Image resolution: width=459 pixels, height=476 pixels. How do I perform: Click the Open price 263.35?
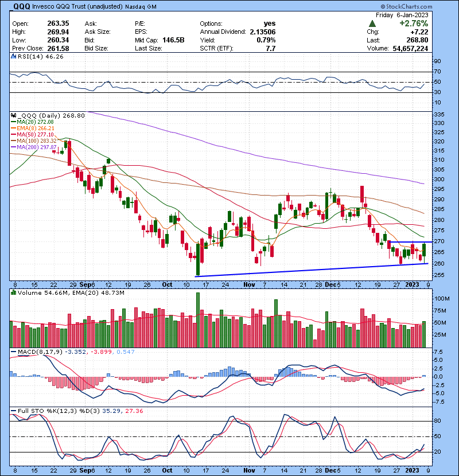[58, 24]
